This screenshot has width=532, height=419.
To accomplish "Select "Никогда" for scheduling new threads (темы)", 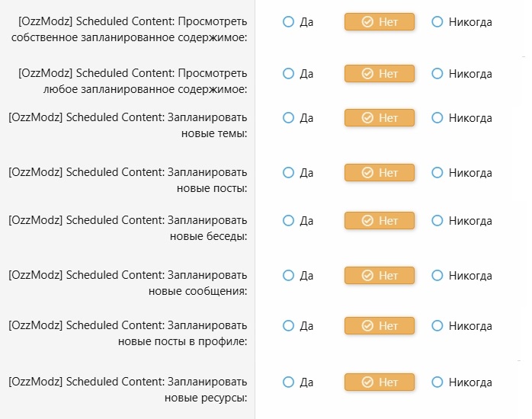I will click(x=437, y=118).
